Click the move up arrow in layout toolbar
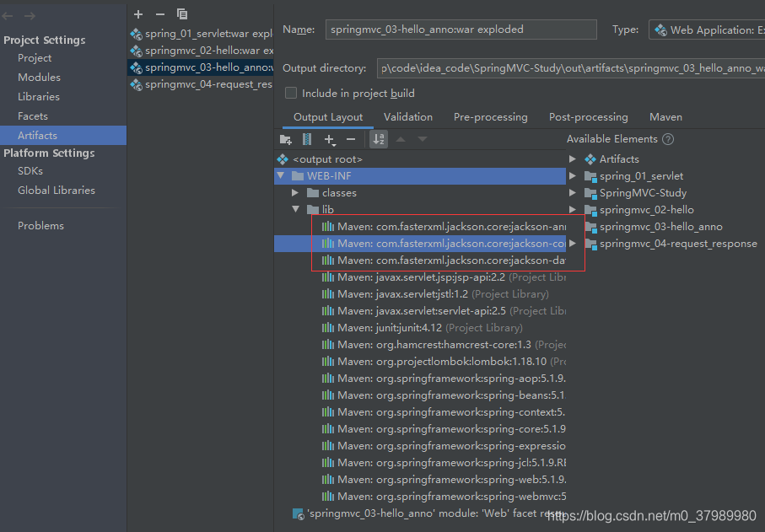Image resolution: width=765 pixels, height=532 pixels. 401,139
